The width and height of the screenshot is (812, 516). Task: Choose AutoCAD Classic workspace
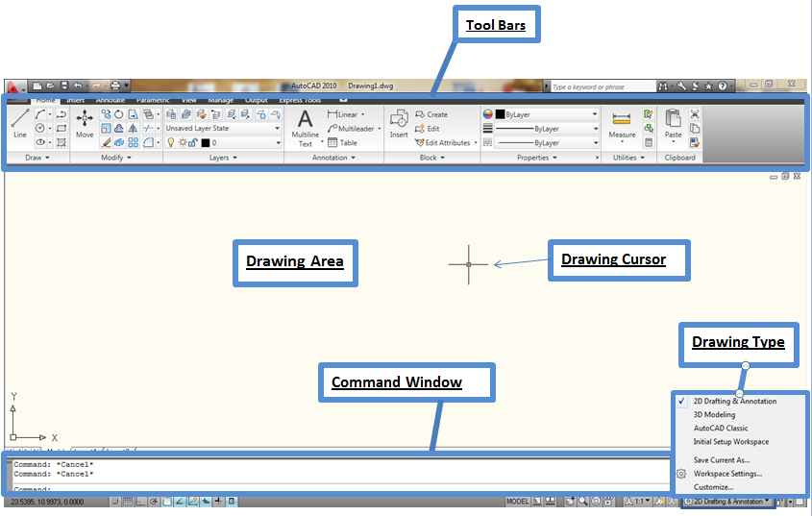tap(721, 428)
